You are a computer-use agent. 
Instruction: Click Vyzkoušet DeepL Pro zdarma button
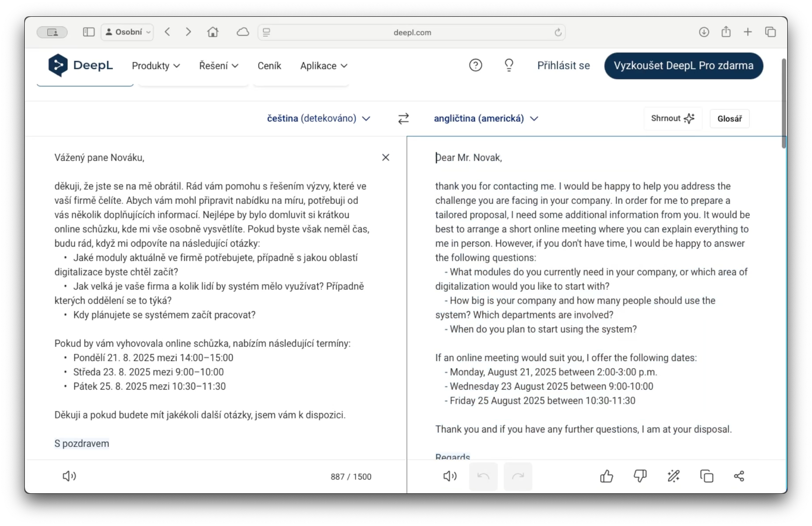click(684, 66)
